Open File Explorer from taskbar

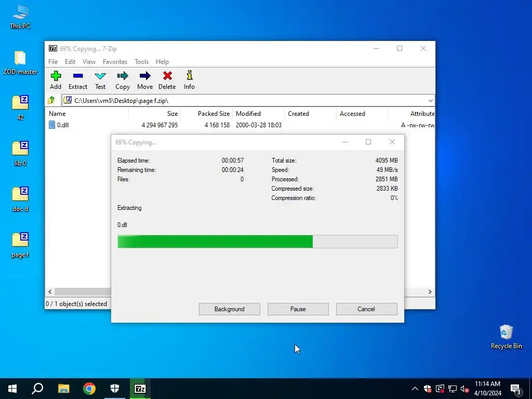pyautogui.click(x=63, y=389)
